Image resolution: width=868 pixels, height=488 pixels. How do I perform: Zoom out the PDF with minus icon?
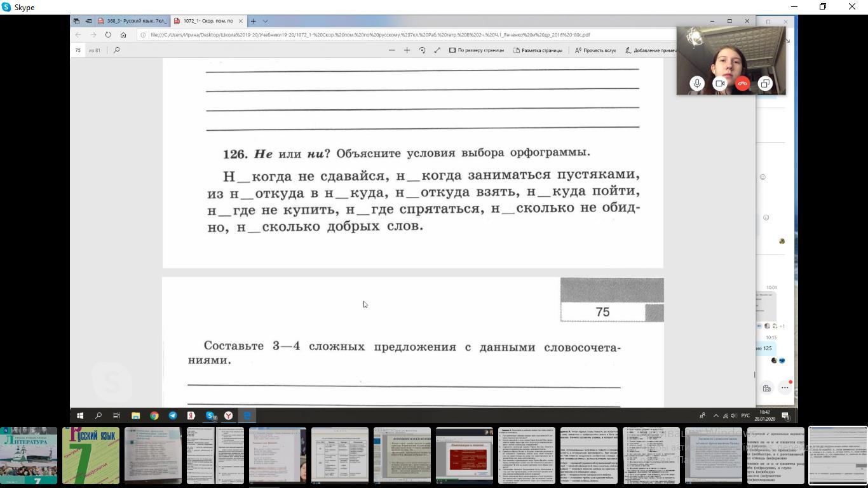click(391, 50)
